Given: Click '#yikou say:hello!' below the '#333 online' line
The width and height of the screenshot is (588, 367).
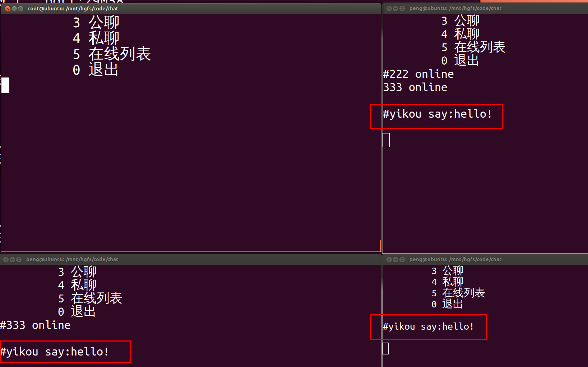Looking at the screenshot, I should (55, 352).
